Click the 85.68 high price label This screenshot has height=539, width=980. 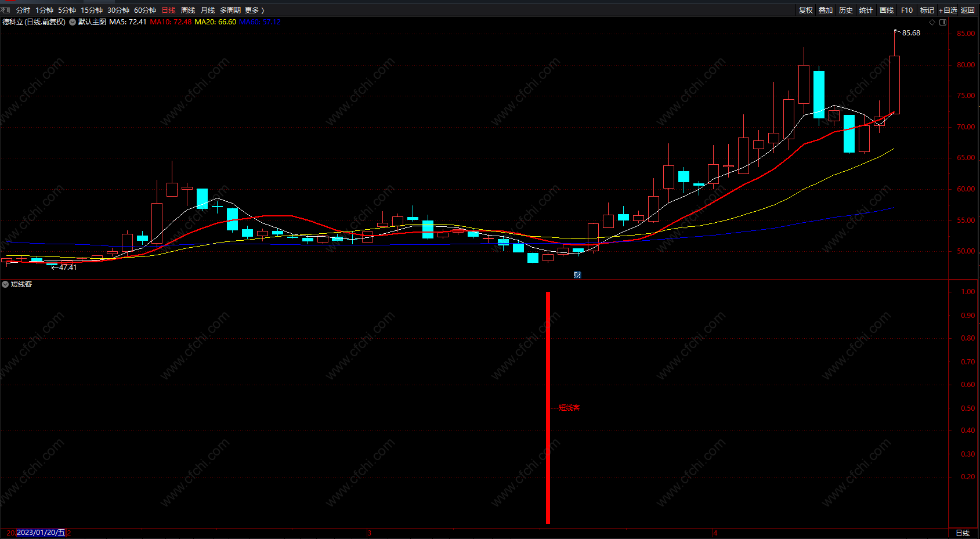[911, 33]
